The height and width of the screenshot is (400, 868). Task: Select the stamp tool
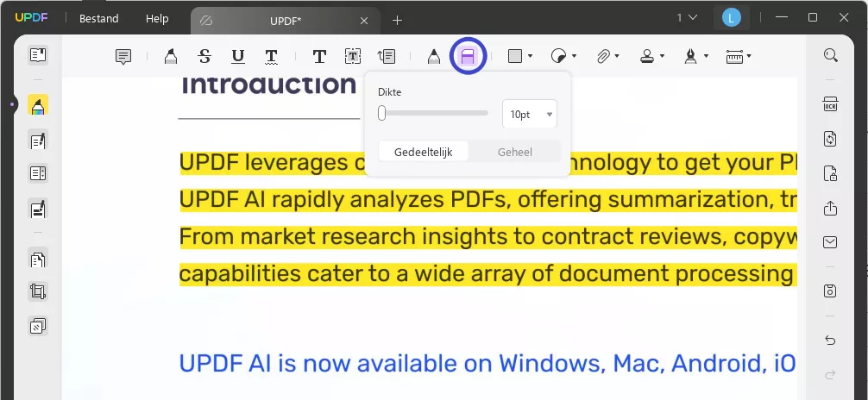tap(647, 56)
